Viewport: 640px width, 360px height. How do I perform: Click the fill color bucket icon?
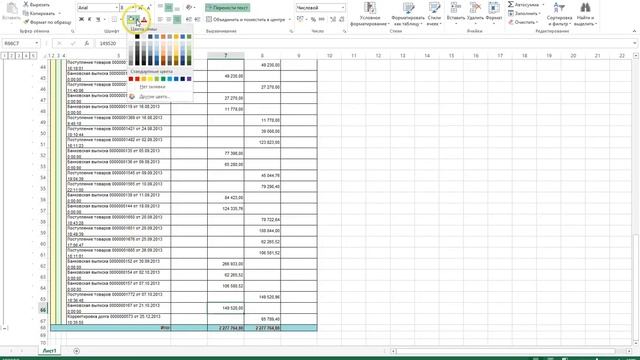[x=131, y=19]
